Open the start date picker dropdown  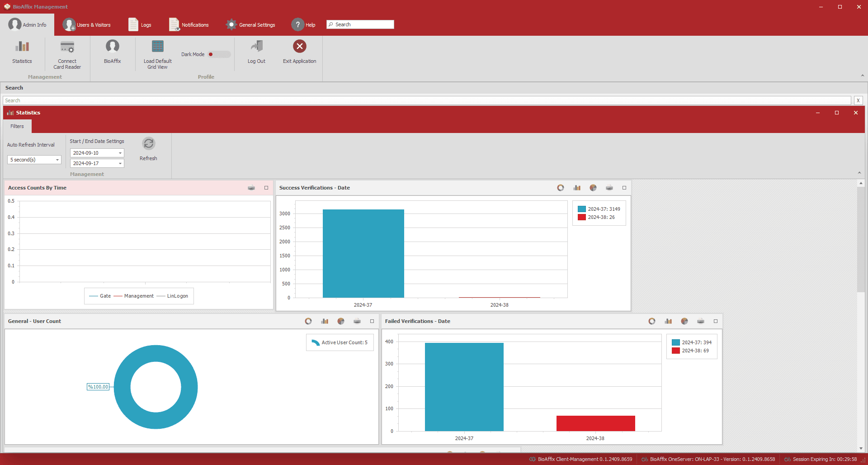(119, 153)
